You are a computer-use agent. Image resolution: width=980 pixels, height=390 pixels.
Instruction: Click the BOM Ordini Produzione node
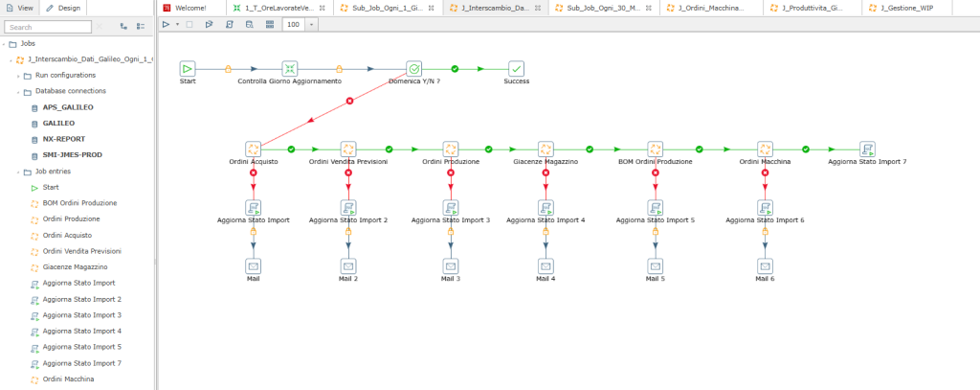[x=655, y=149]
